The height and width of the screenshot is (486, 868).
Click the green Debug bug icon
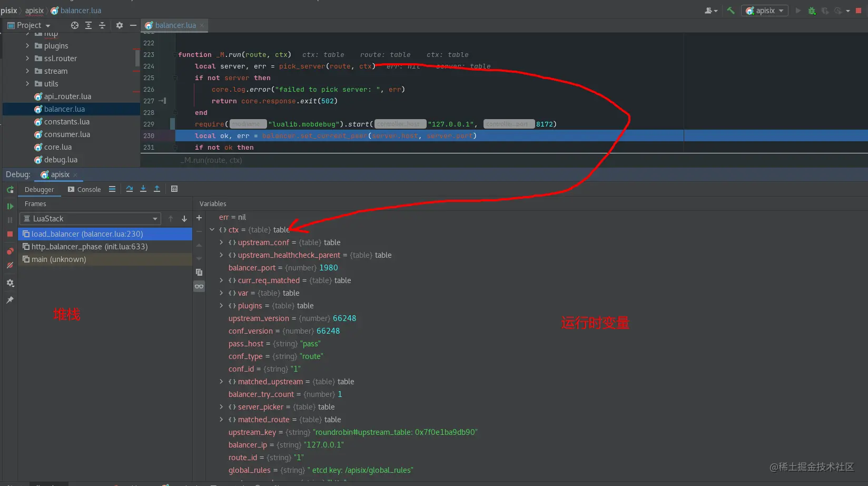click(x=812, y=11)
